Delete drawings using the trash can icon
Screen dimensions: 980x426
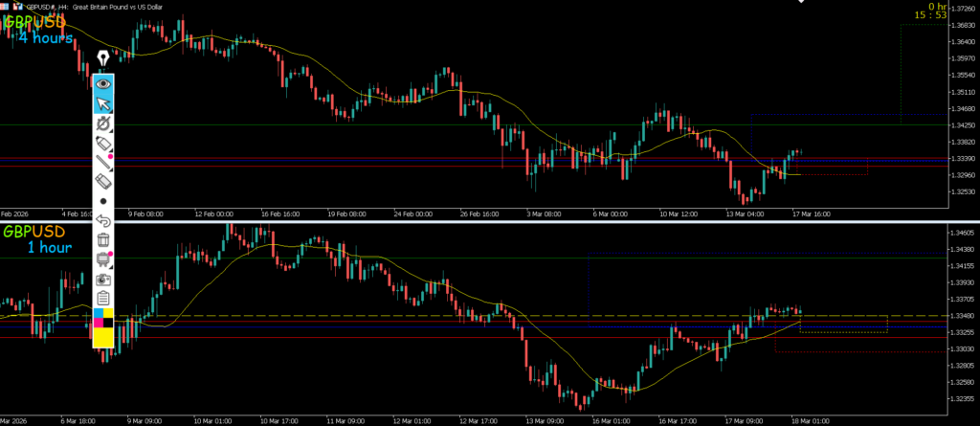pyautogui.click(x=103, y=240)
